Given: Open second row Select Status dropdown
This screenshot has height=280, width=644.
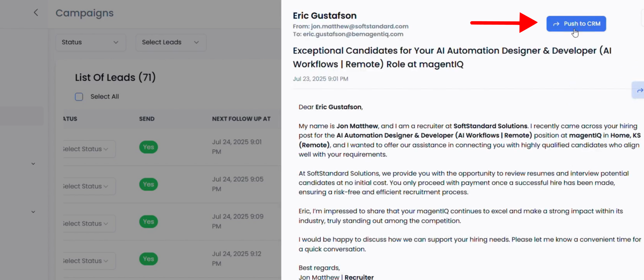Looking at the screenshot, I should (87, 186).
